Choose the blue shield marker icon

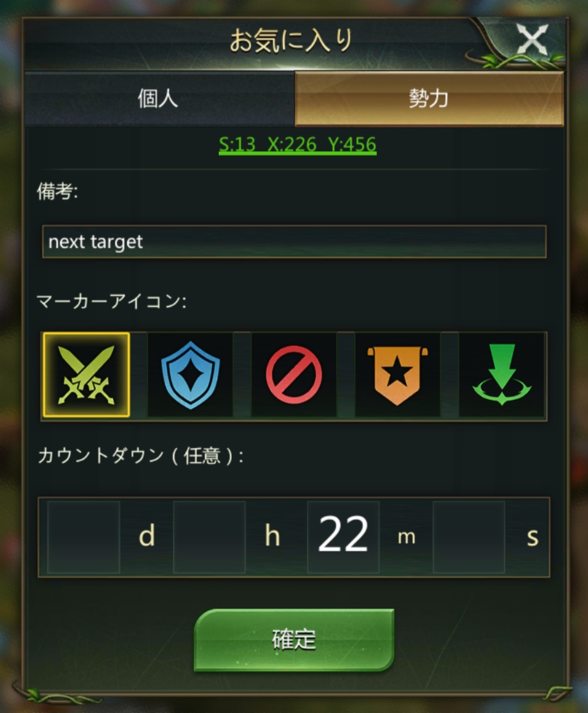tap(190, 375)
